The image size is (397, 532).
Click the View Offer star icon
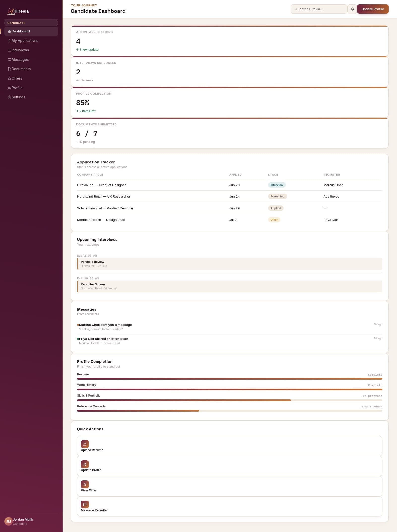tap(85, 484)
